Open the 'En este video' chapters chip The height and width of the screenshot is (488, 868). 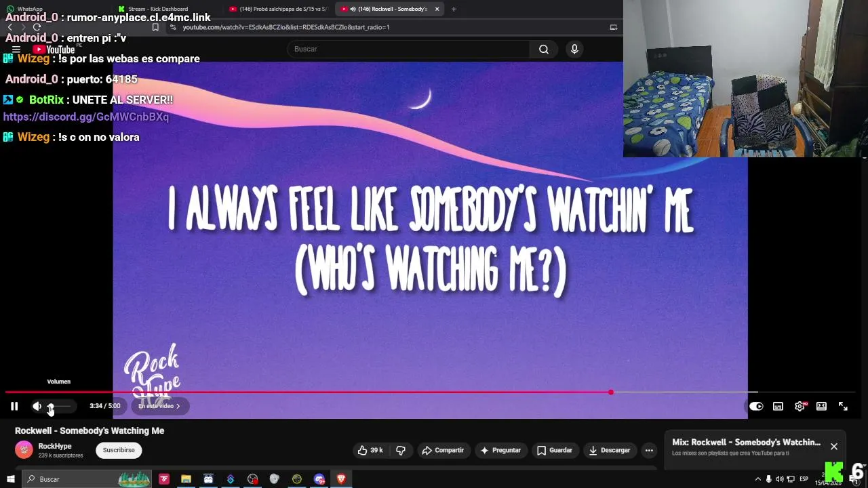(x=159, y=406)
